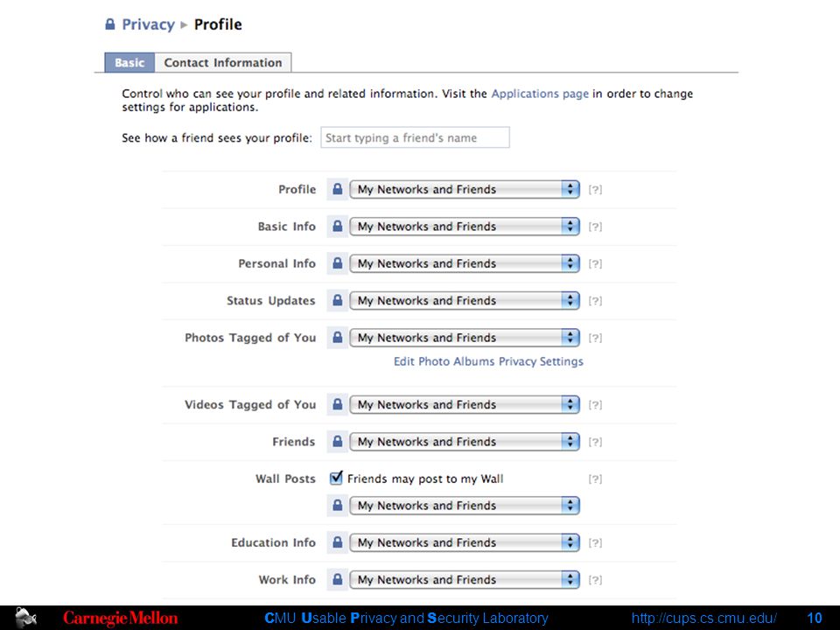Screen dimensions: 840x630
Task: Open the [?] help for Personal Info
Action: (x=595, y=263)
